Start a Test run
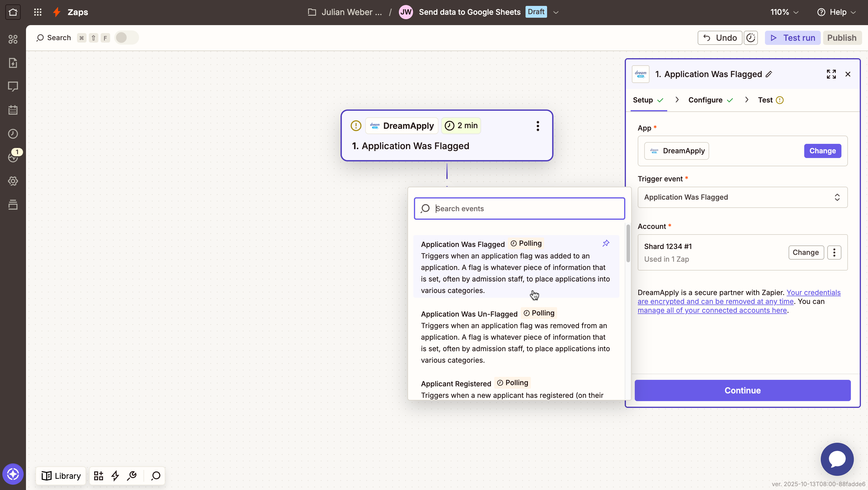This screenshot has height=490, width=868. (x=792, y=38)
